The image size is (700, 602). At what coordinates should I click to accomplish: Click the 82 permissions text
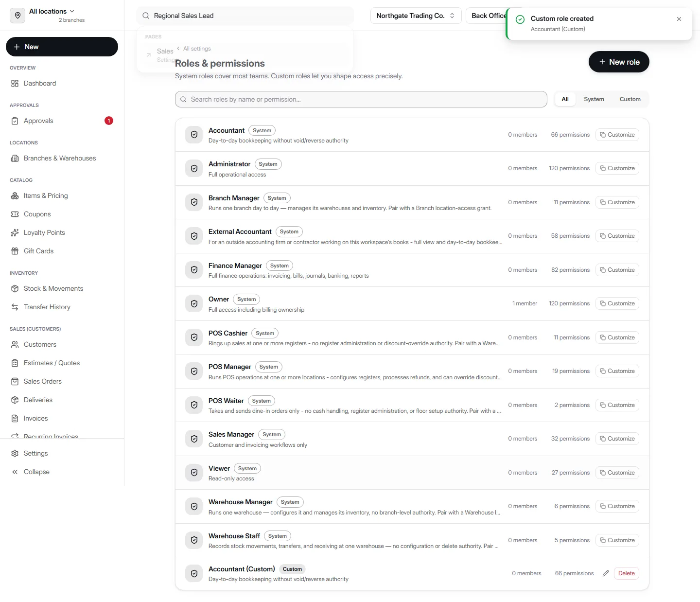point(570,270)
